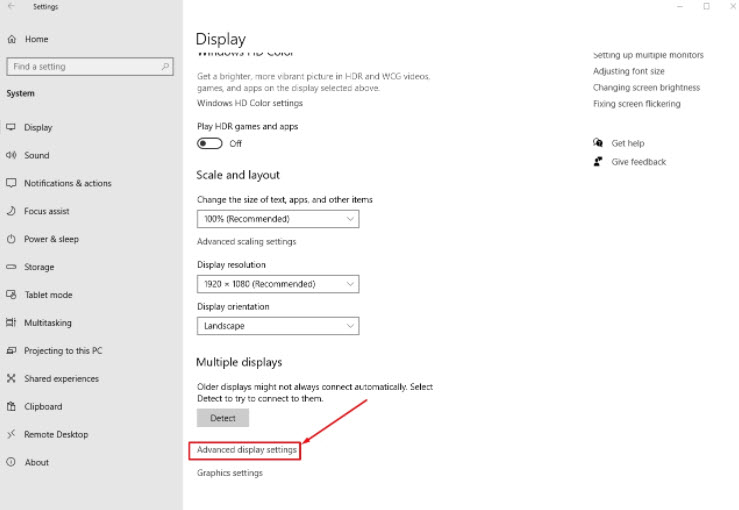Minimize the Settings window

pos(680,6)
